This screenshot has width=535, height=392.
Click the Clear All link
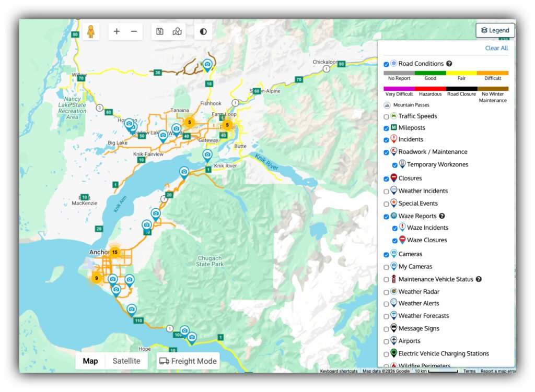coord(496,48)
